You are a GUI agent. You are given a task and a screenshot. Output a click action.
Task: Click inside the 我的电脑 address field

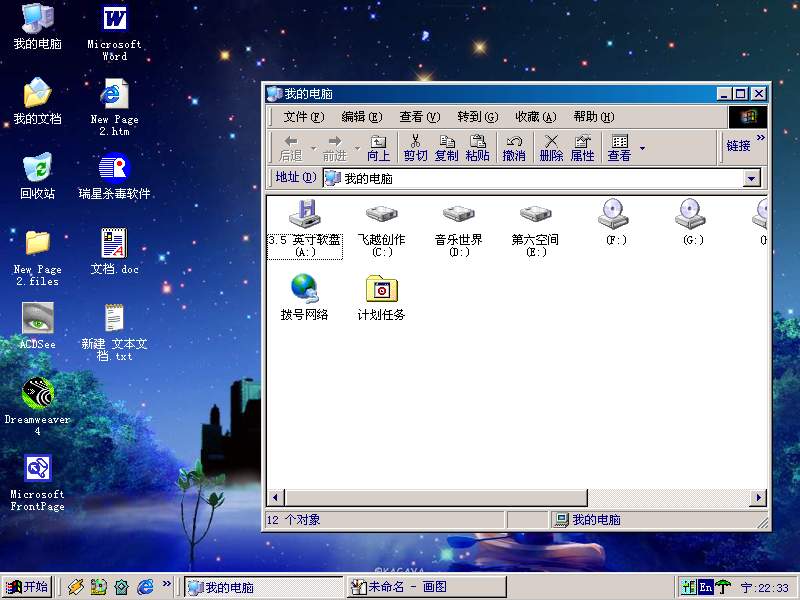coord(533,179)
